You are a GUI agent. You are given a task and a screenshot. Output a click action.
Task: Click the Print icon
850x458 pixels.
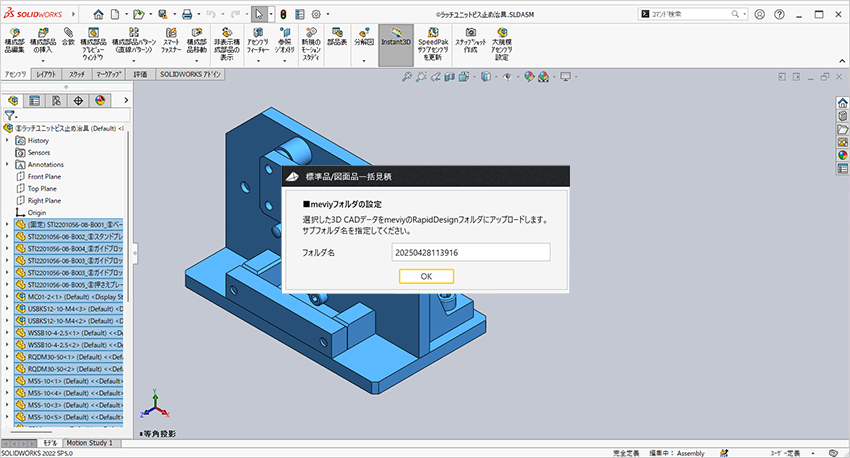click(187, 14)
